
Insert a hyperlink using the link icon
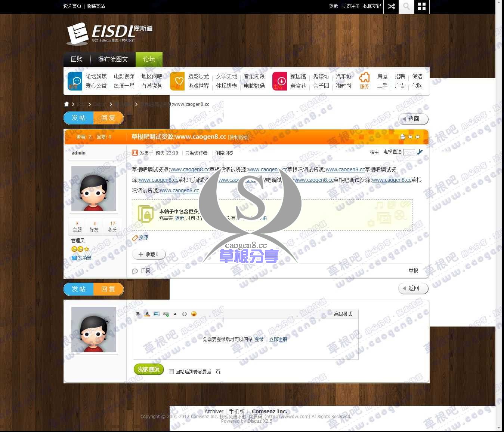coord(166,314)
